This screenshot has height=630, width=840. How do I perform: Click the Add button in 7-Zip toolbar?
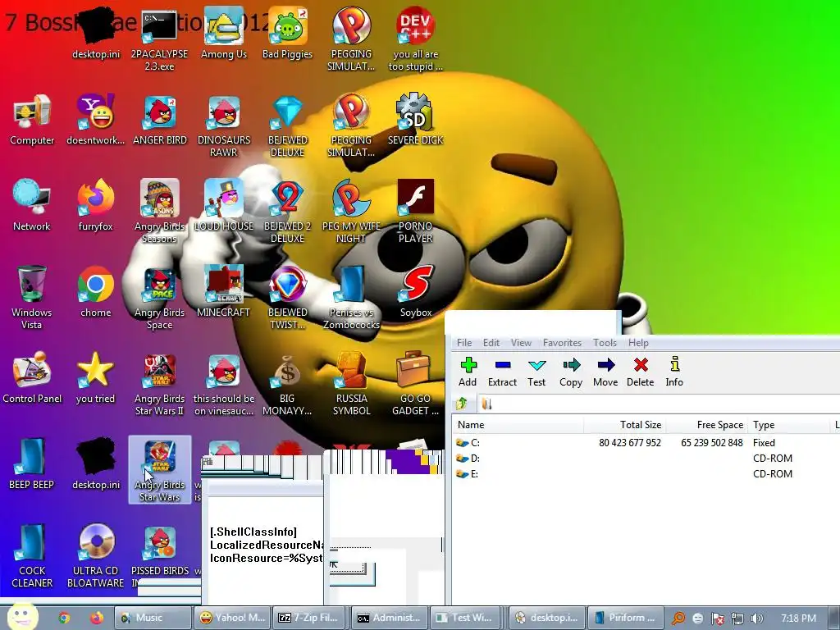click(x=468, y=372)
